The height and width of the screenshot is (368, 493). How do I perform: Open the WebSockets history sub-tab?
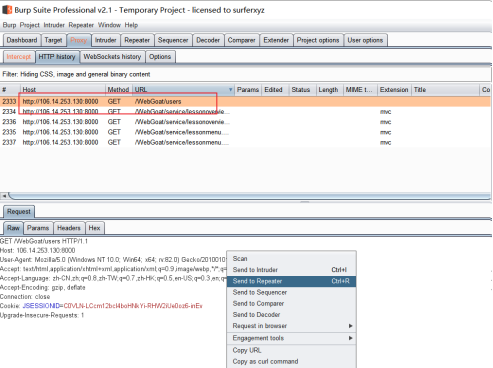(112, 57)
